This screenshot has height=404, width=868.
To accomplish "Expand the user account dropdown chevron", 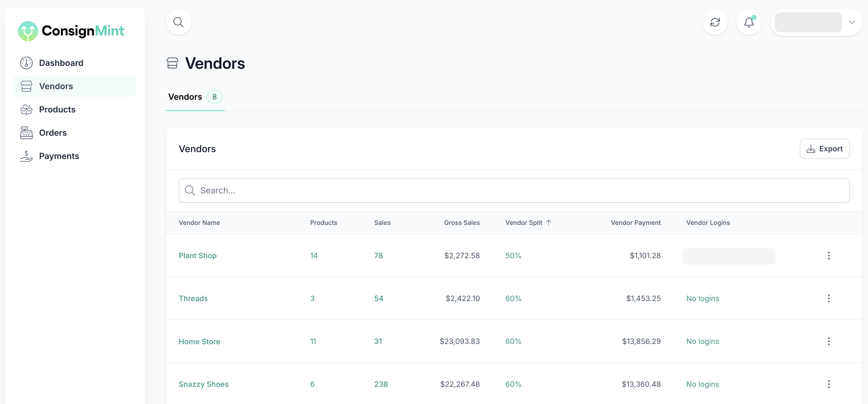I will pos(852,22).
